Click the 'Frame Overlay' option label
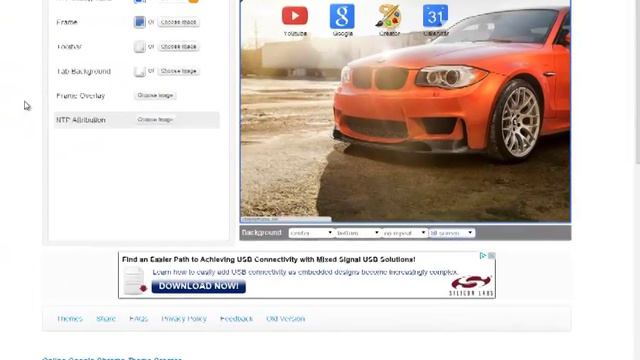The width and height of the screenshot is (640, 360). 81,96
